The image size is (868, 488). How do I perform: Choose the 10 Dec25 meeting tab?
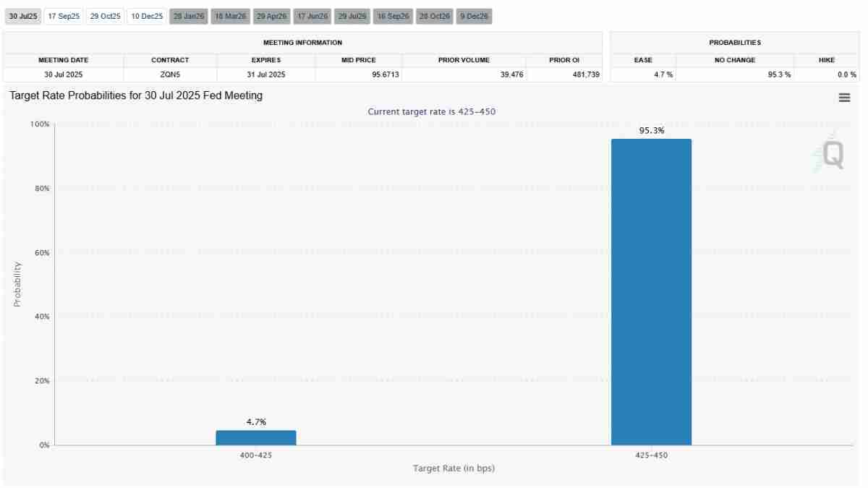pos(147,17)
